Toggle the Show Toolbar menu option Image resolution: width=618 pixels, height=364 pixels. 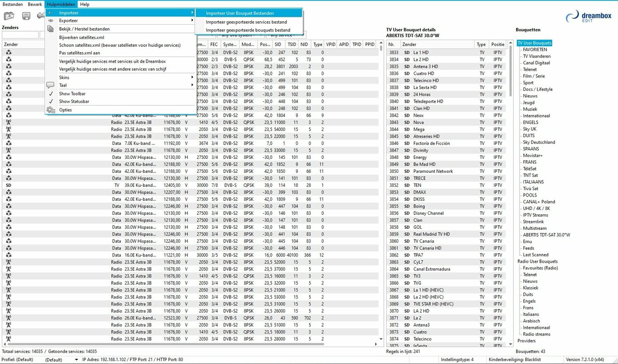coord(72,94)
